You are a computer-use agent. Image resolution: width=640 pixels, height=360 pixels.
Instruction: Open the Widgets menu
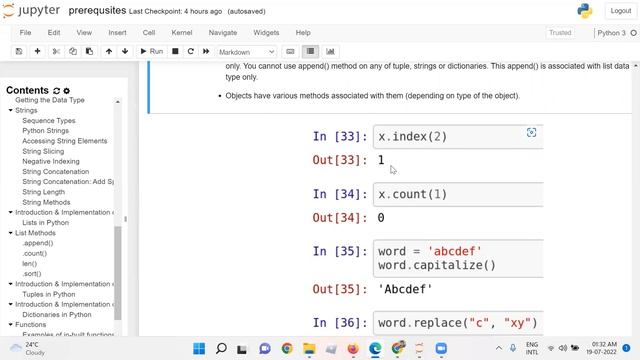tap(266, 33)
